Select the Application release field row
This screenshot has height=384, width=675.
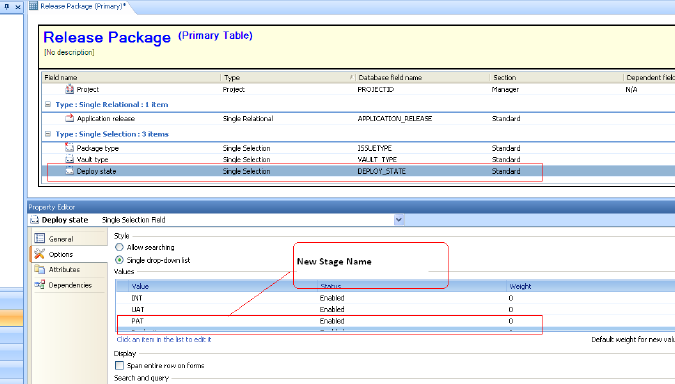click(359, 118)
